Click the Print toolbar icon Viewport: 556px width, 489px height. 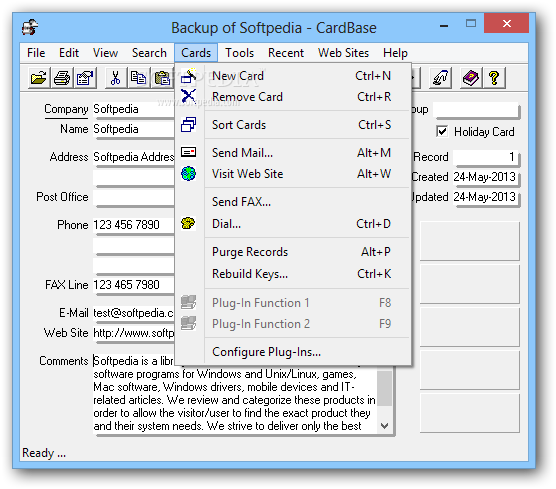(62, 78)
